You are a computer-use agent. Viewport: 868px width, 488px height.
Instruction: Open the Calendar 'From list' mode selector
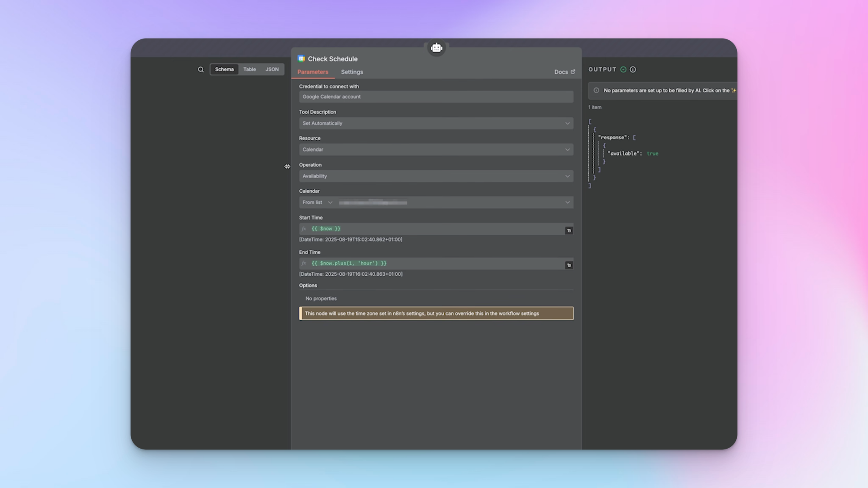[317, 202]
